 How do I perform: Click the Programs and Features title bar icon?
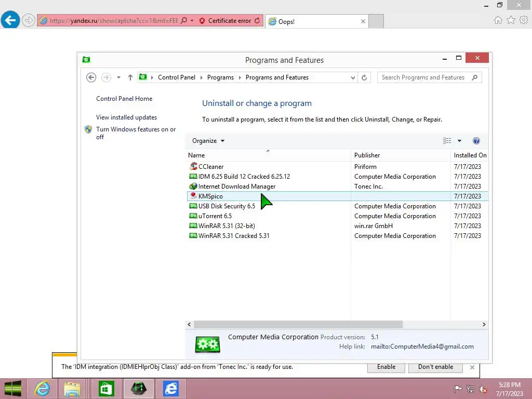pos(86,60)
